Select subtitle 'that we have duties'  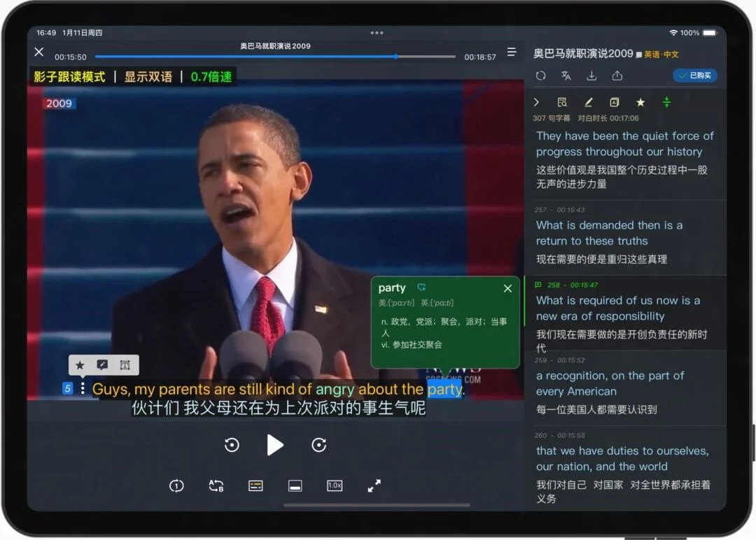coord(625,467)
